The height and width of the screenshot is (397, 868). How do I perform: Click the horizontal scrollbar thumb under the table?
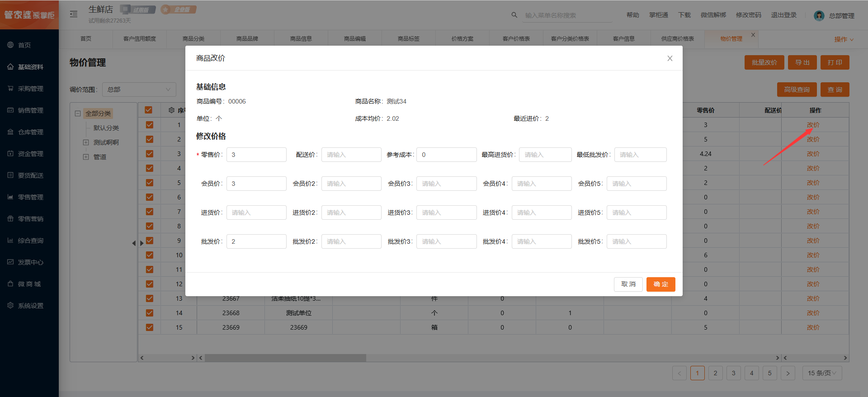[285, 358]
